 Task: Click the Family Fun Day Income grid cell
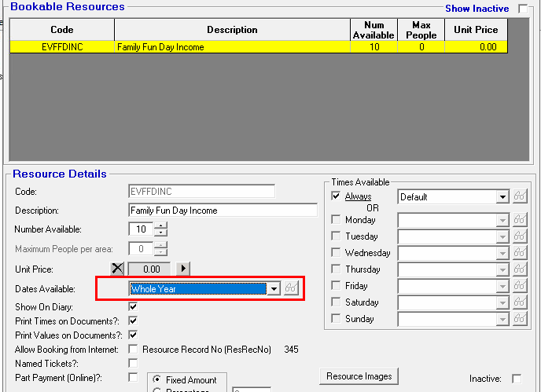[232, 47]
